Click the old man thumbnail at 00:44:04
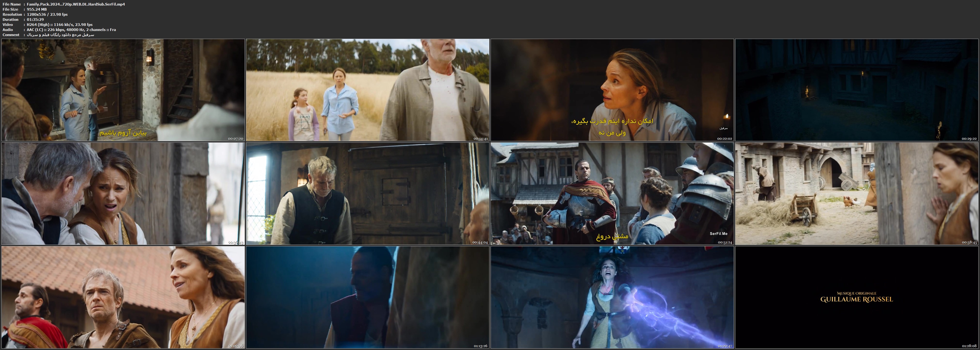The image size is (980, 350). click(x=368, y=194)
